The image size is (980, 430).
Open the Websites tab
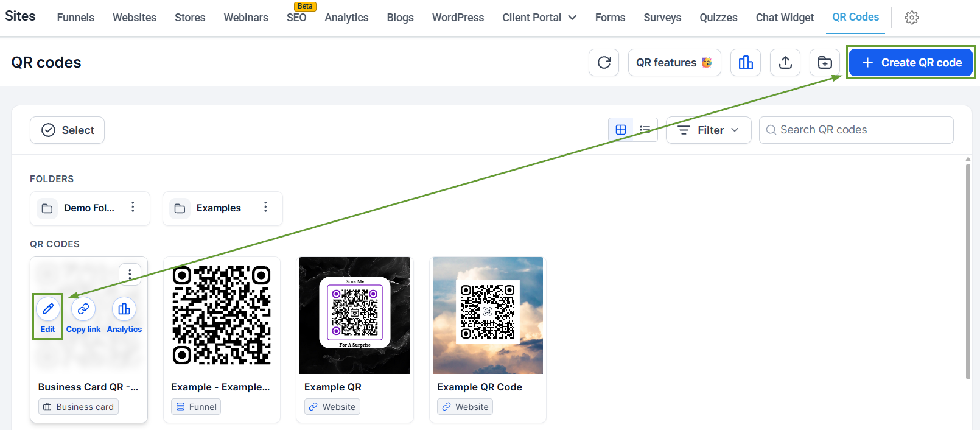(x=135, y=18)
